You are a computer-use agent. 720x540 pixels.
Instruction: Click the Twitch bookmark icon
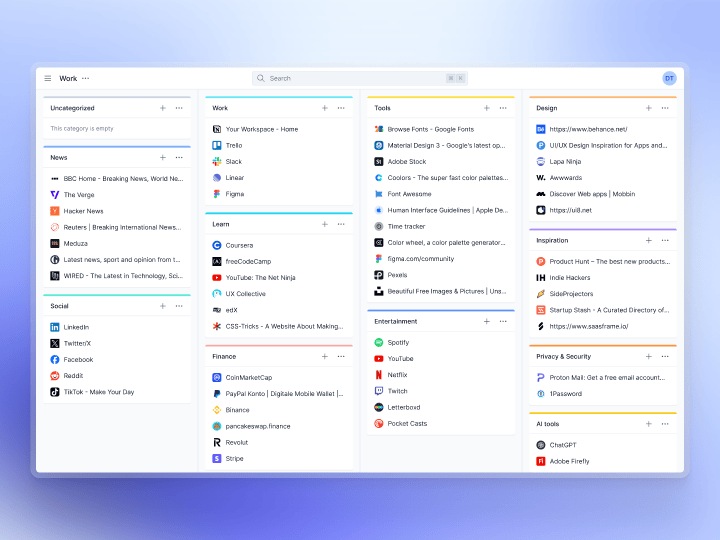point(379,391)
